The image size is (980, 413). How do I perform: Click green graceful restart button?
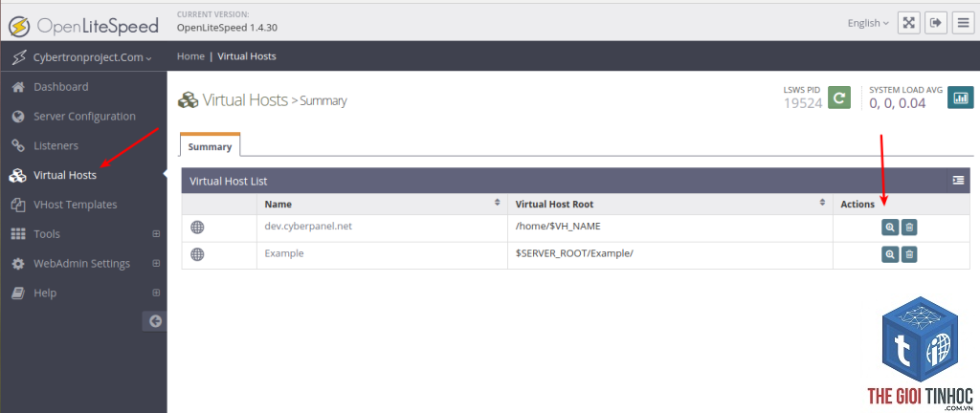coord(839,98)
